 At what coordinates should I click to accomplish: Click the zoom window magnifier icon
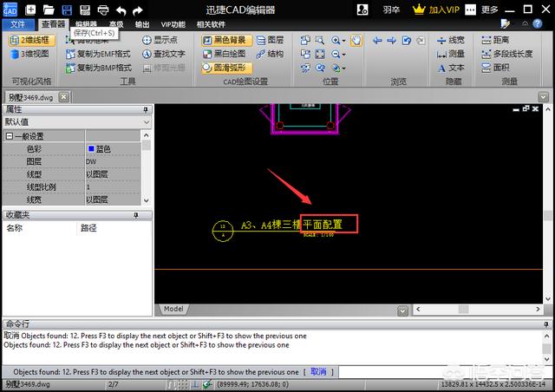tap(320, 40)
